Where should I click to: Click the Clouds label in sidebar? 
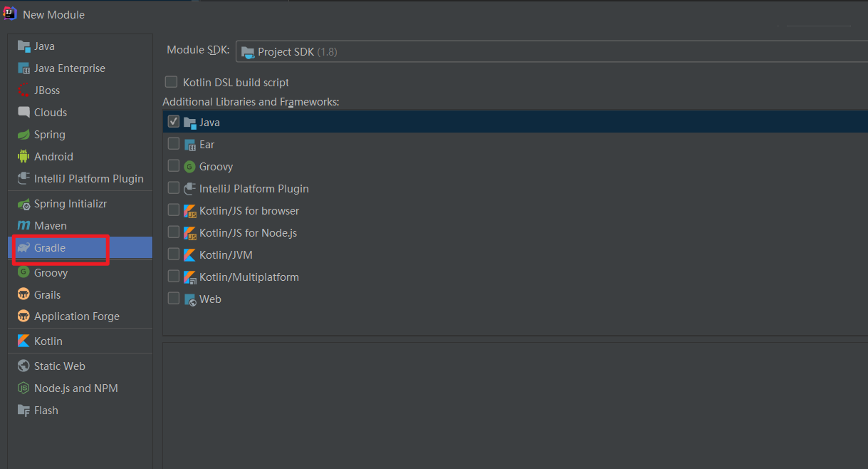pyautogui.click(x=51, y=113)
